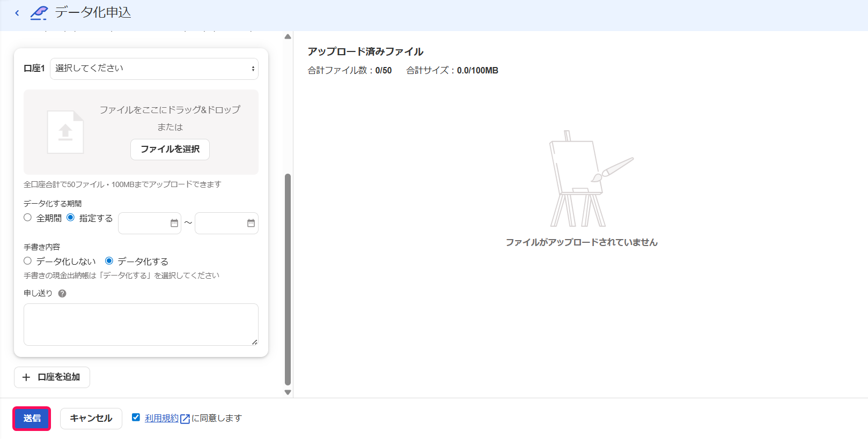Click into the 申し送り text area
Image resolution: width=868 pixels, height=439 pixels.
(141, 324)
